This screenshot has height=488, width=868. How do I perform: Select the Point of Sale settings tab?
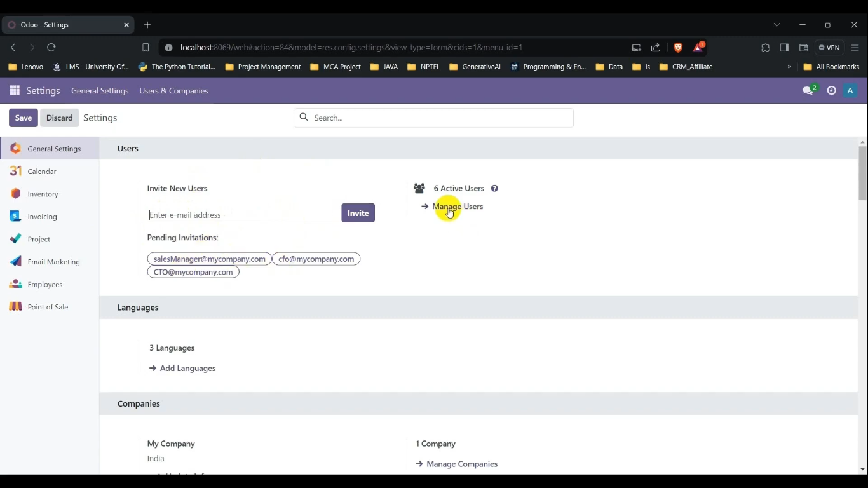50,307
